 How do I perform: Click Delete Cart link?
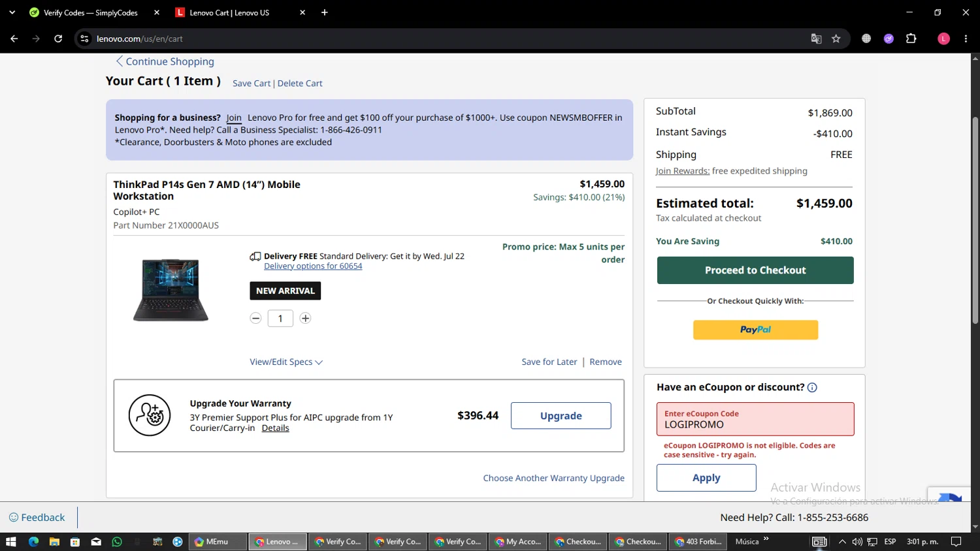pos(300,84)
